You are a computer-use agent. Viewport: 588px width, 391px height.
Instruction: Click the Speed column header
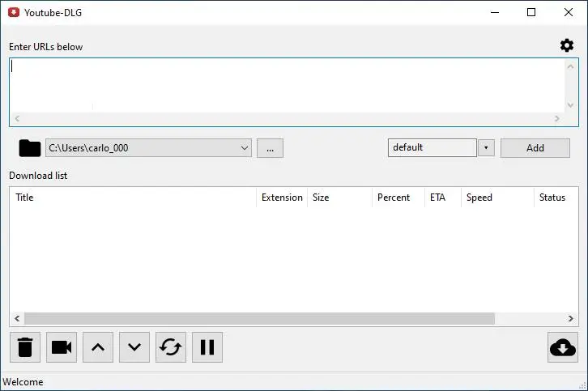coord(497,198)
